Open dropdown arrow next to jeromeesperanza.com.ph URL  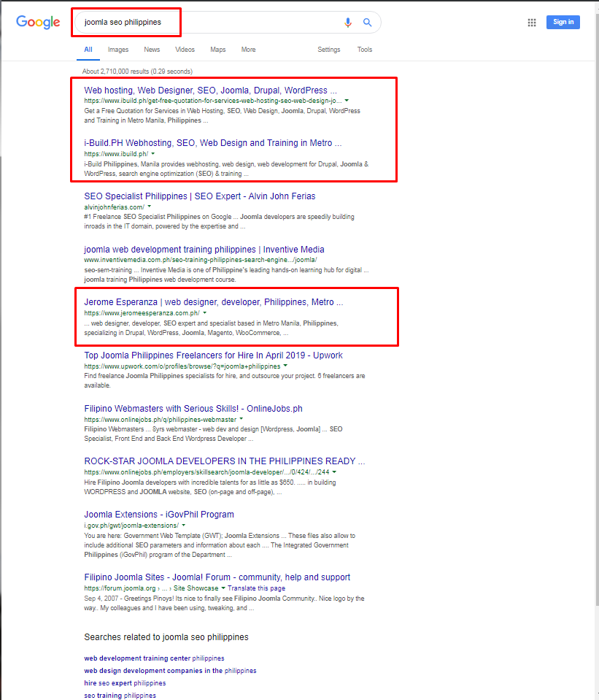point(204,313)
